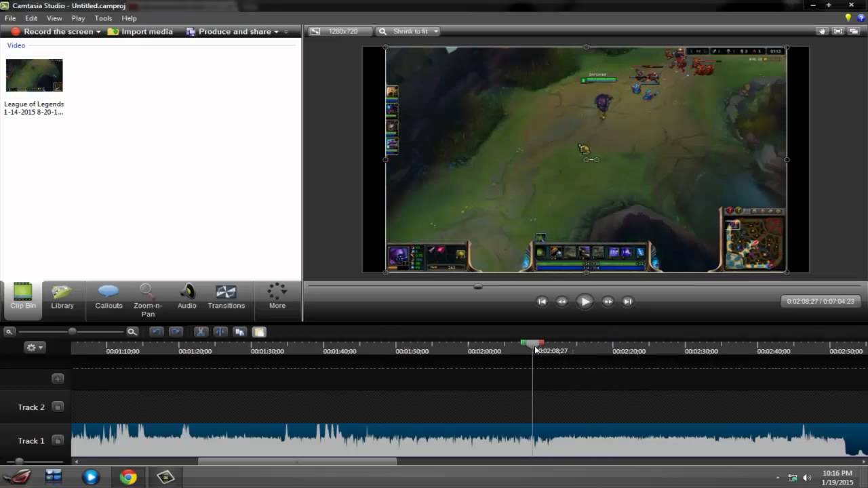The width and height of the screenshot is (868, 488).
Task: Fast forward the preview playback
Action: [x=608, y=302]
